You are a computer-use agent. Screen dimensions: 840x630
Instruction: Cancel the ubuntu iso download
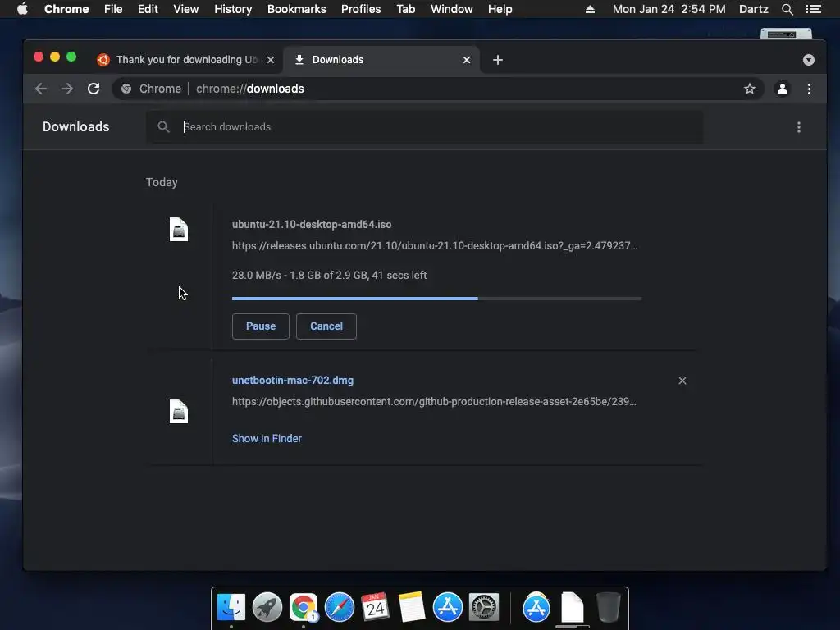coord(326,326)
